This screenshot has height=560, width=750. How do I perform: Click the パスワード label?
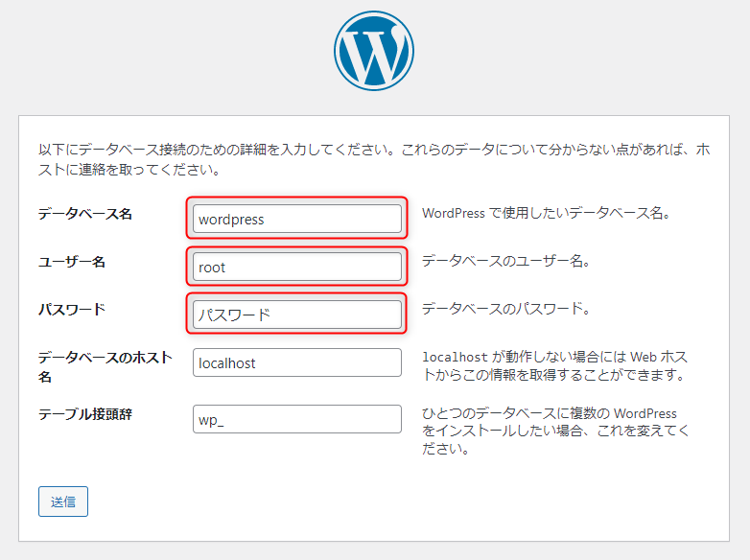tap(72, 310)
